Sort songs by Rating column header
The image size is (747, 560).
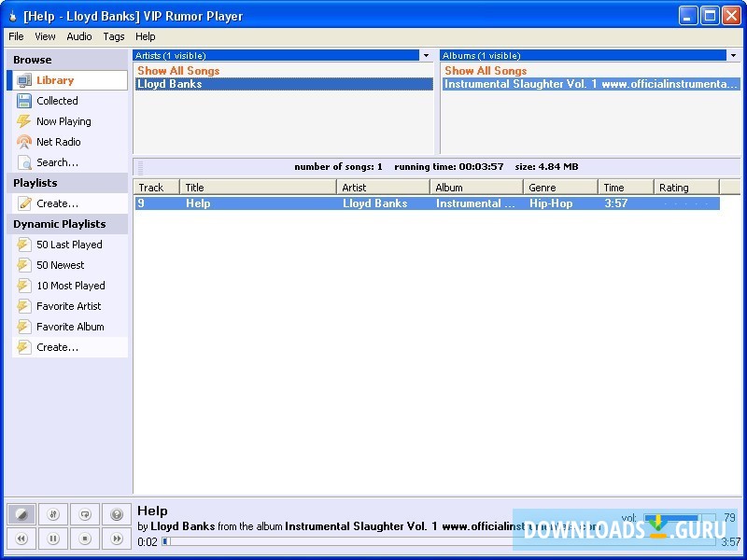[x=686, y=188]
